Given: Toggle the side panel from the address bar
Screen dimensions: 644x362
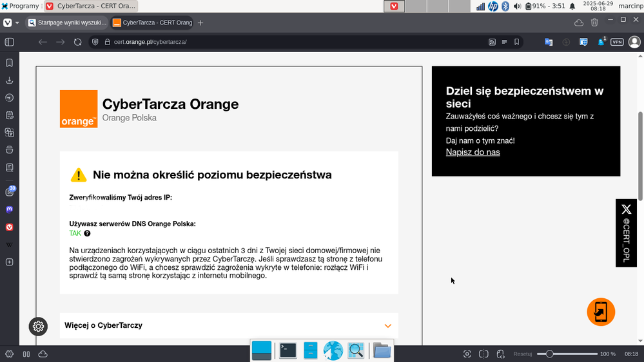Looking at the screenshot, I should click(10, 42).
